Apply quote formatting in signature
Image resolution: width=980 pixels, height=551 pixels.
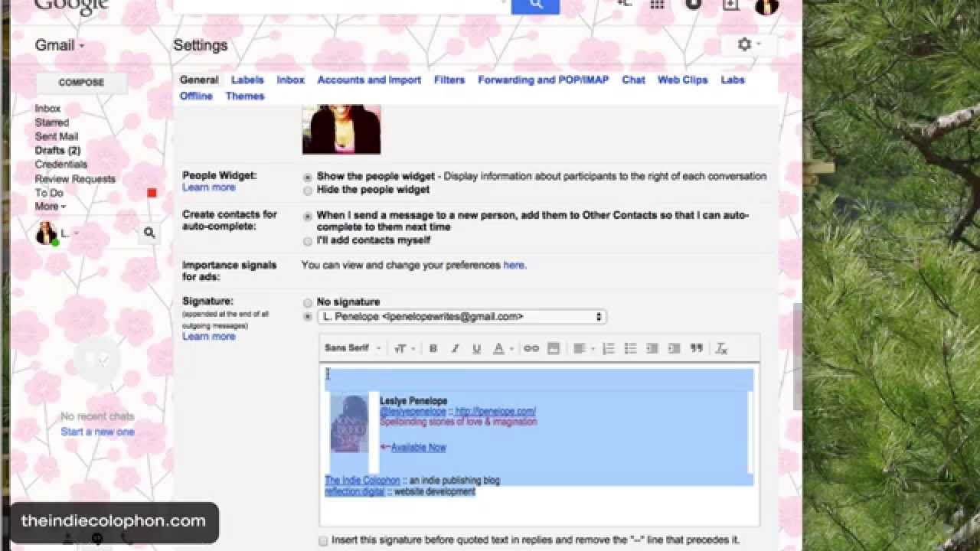coord(696,348)
